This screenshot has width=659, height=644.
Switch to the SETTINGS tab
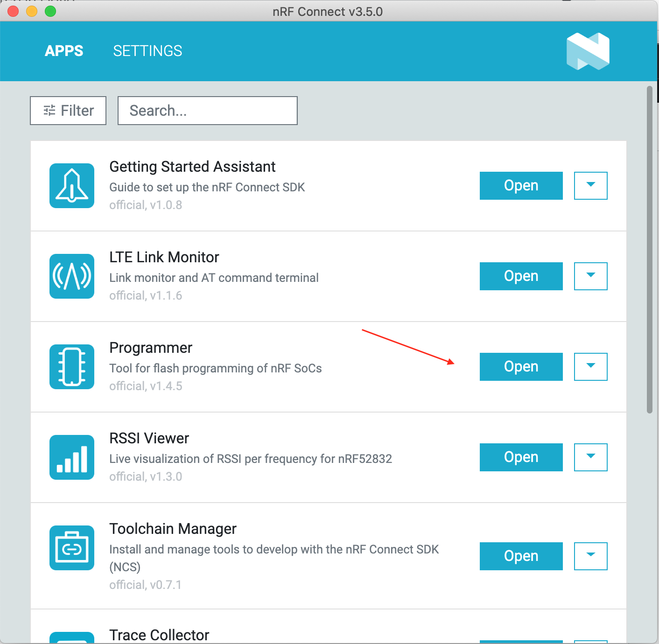147,51
